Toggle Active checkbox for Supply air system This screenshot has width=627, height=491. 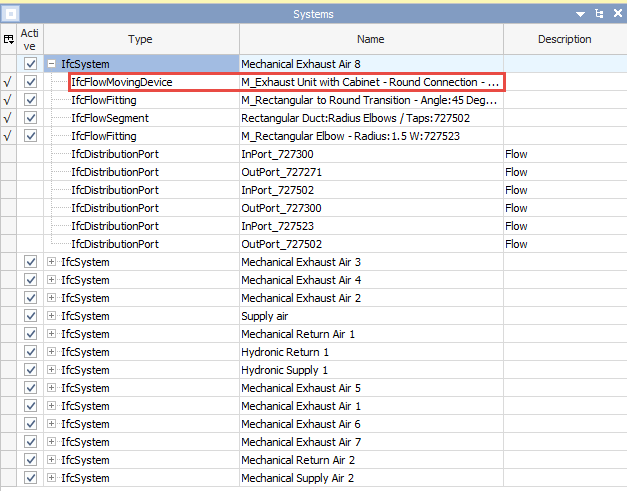tap(31, 316)
